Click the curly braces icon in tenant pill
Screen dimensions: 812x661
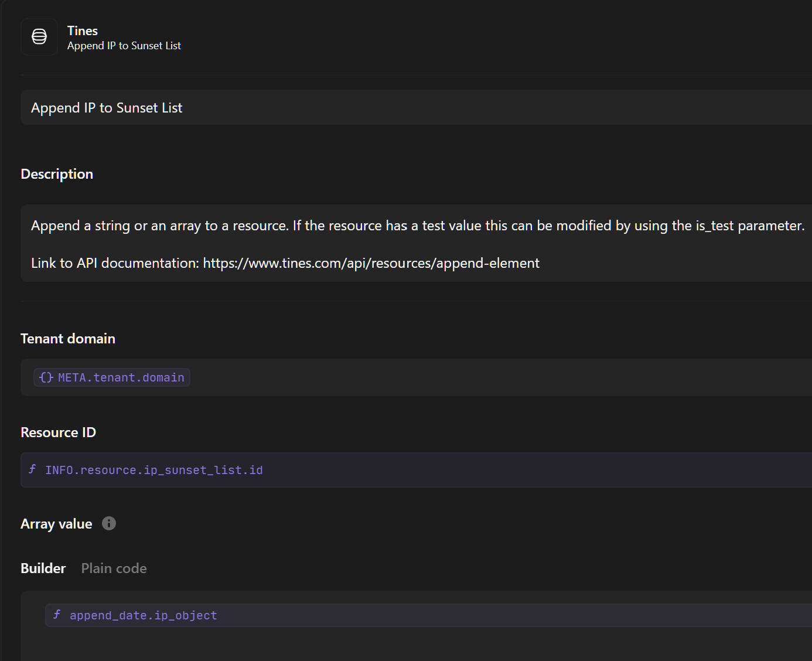(46, 377)
